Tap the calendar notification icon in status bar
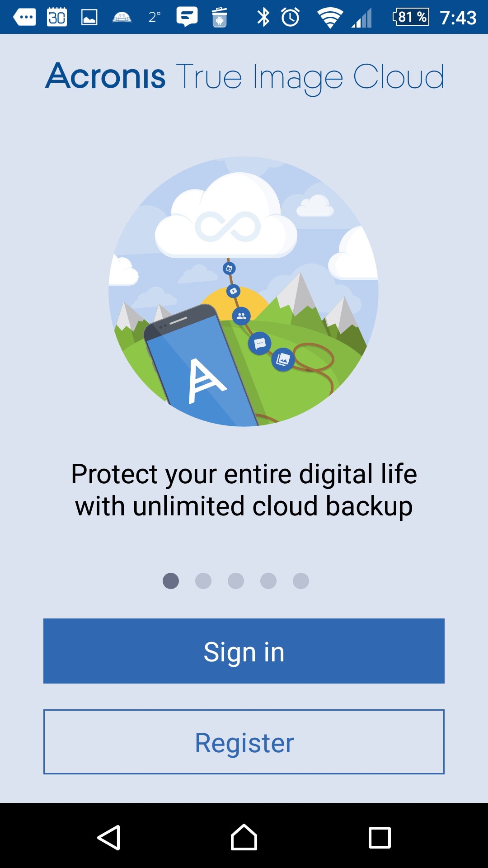 point(57,17)
